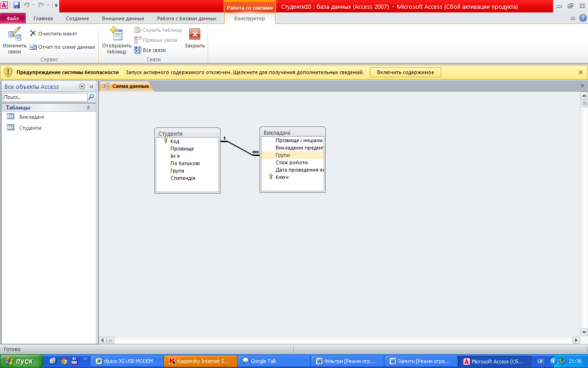Click vertical scrollbar up arrow

(x=584, y=96)
